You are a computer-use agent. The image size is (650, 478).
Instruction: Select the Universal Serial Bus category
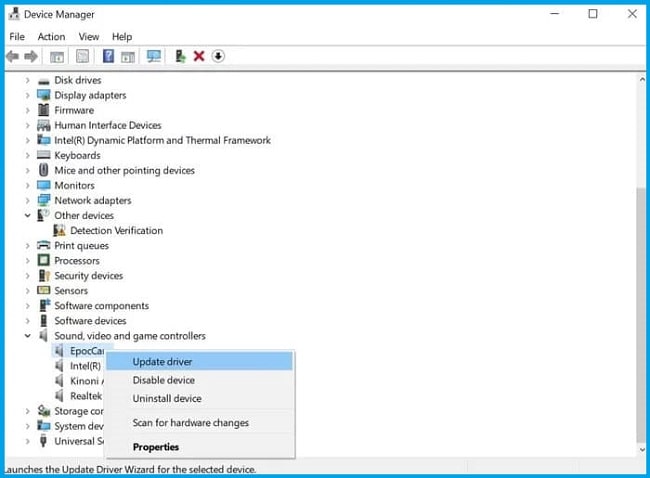79,441
